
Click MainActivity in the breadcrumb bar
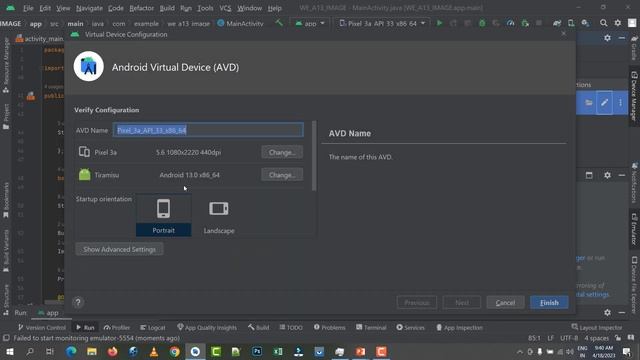pyautogui.click(x=240, y=23)
